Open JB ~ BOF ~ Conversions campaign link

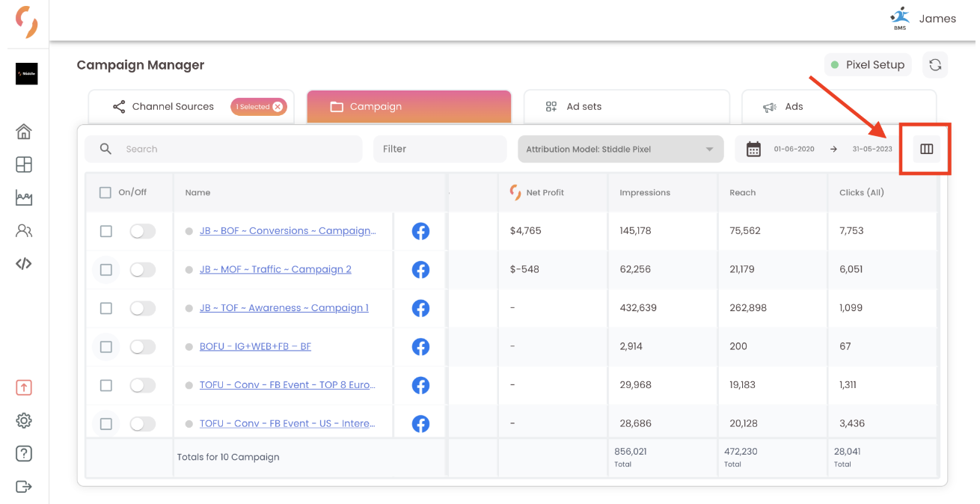[287, 231]
